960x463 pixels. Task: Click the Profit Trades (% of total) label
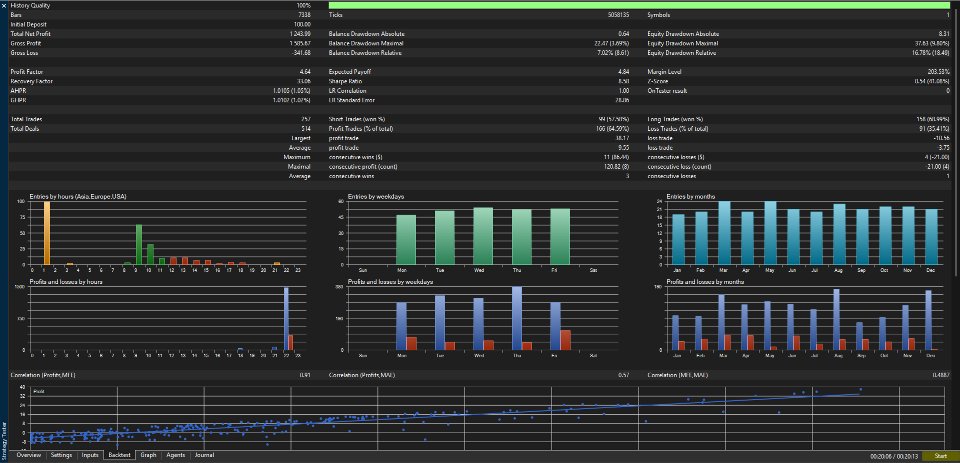[x=361, y=129]
